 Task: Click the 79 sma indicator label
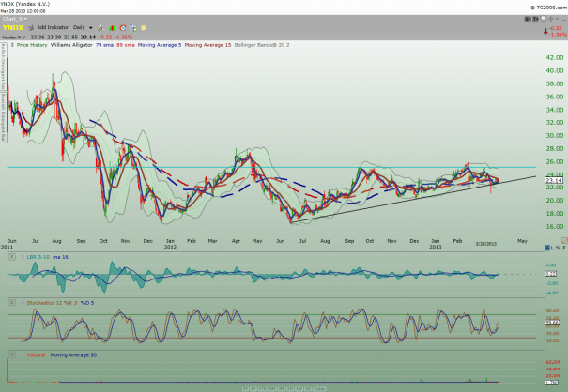click(104, 45)
